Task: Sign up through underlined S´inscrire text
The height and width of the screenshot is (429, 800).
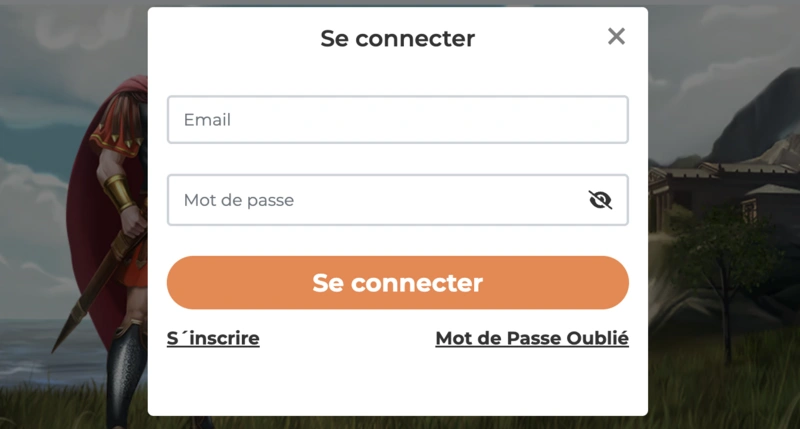Action: (213, 338)
